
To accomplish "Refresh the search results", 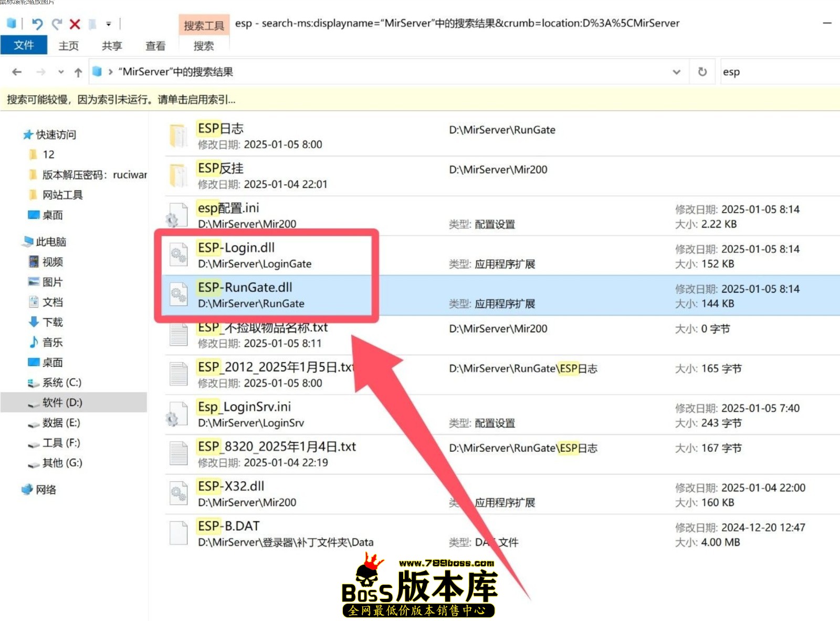I will click(702, 72).
